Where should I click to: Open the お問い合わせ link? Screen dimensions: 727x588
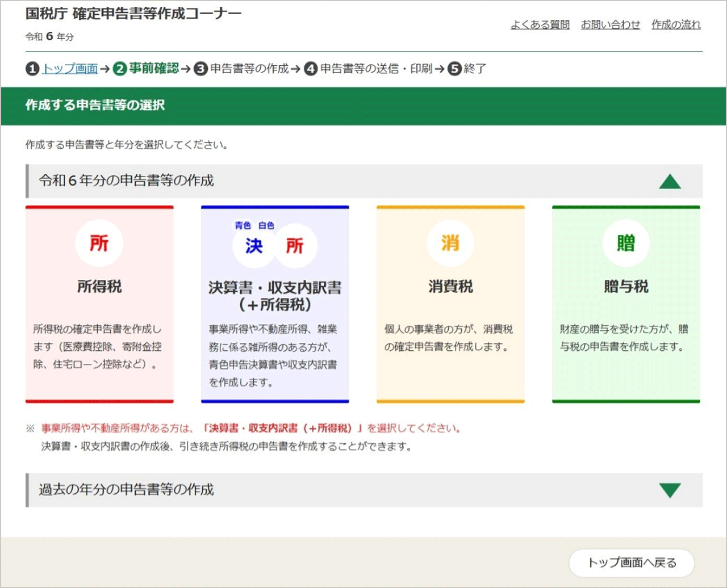pyautogui.click(x=610, y=25)
